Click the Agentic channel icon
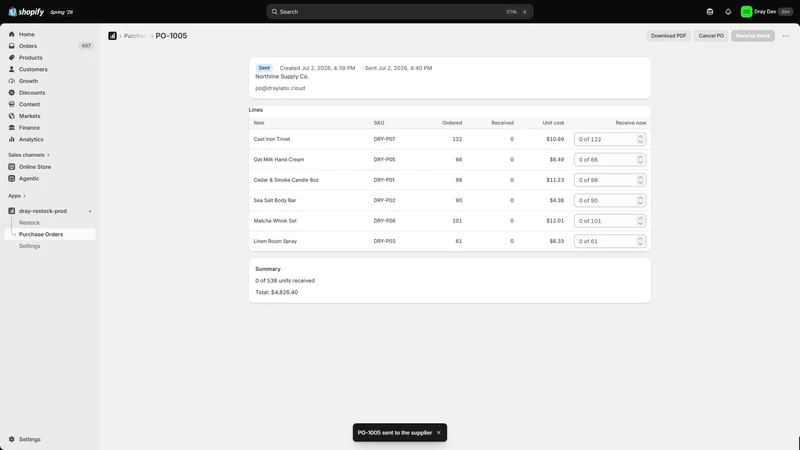Image resolution: width=800 pixels, height=450 pixels. [12, 179]
